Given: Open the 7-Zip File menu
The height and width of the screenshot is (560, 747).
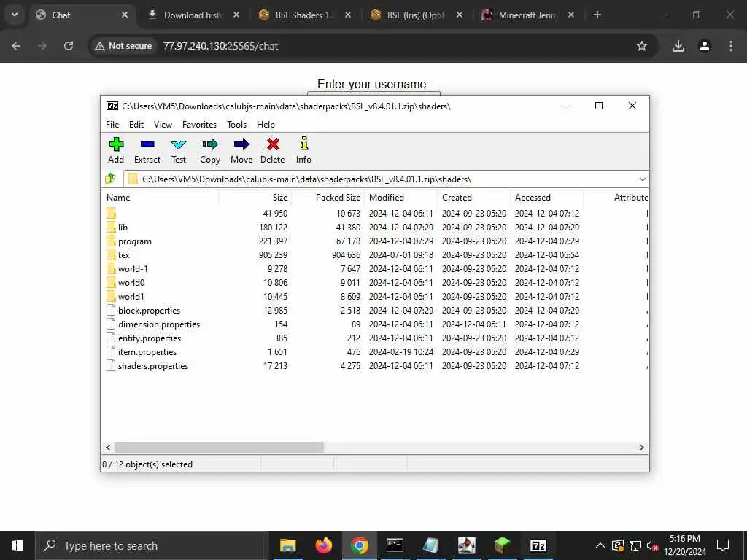Looking at the screenshot, I should (112, 124).
